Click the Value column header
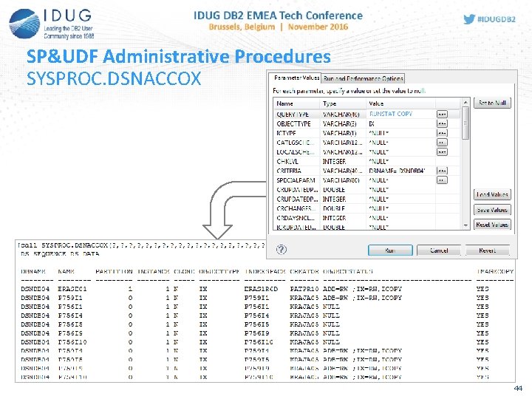The image size is (532, 399). [x=400, y=103]
